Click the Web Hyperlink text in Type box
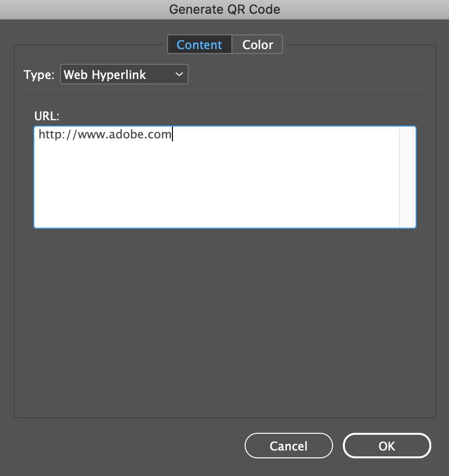Viewport: 449px width, 476px height. pos(105,75)
